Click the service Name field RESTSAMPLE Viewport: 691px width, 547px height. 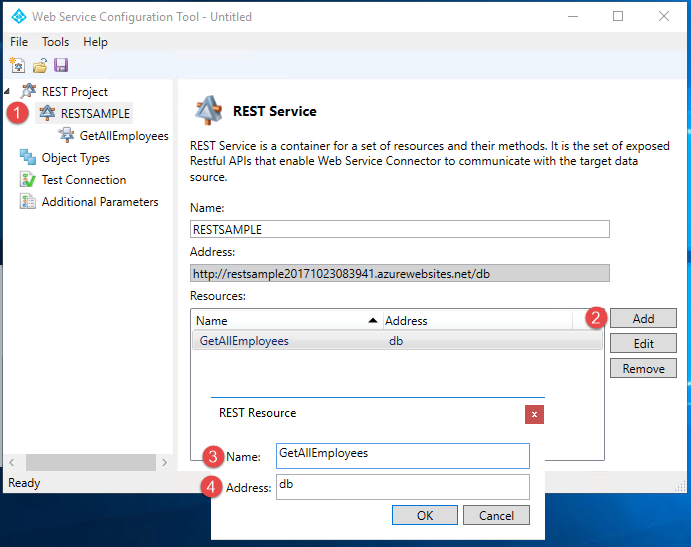pyautogui.click(x=400, y=229)
